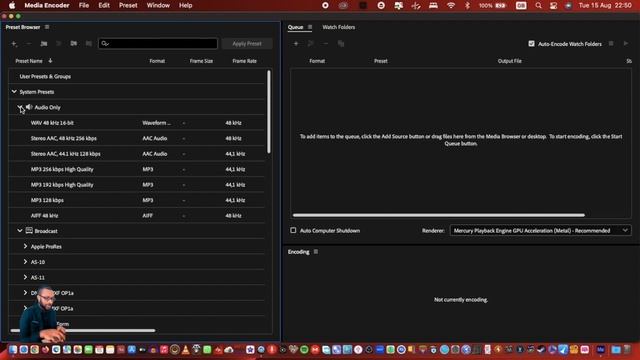Click Output File column header in Queue

click(x=509, y=61)
